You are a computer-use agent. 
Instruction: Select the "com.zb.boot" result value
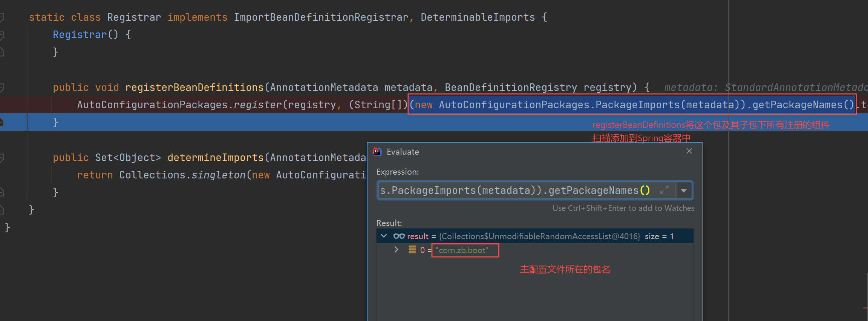pyautogui.click(x=462, y=250)
